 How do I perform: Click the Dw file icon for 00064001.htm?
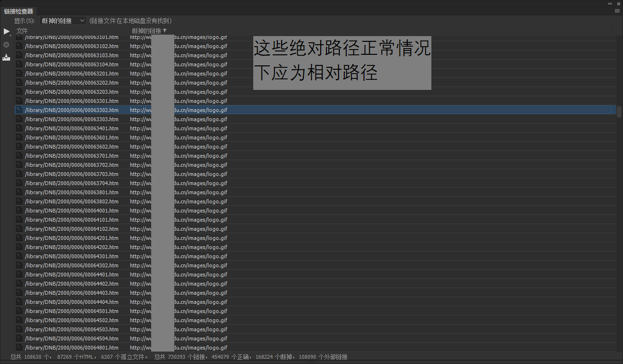[19, 211]
